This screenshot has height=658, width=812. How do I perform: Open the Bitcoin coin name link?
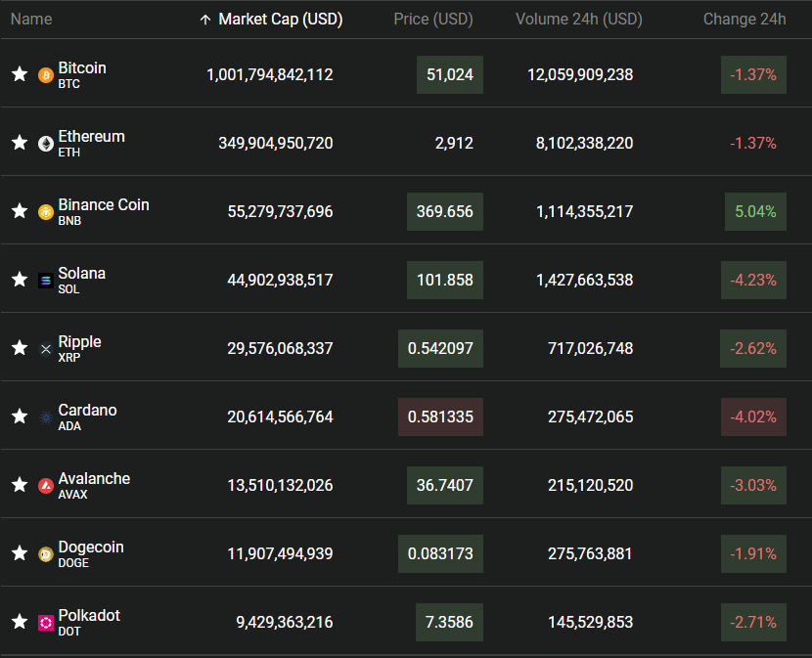82,67
